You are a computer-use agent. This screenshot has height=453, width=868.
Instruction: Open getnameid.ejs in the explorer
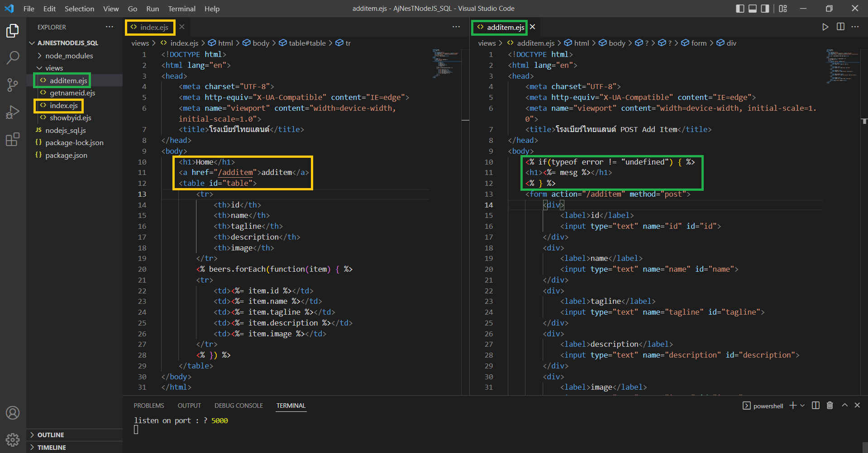tap(72, 93)
